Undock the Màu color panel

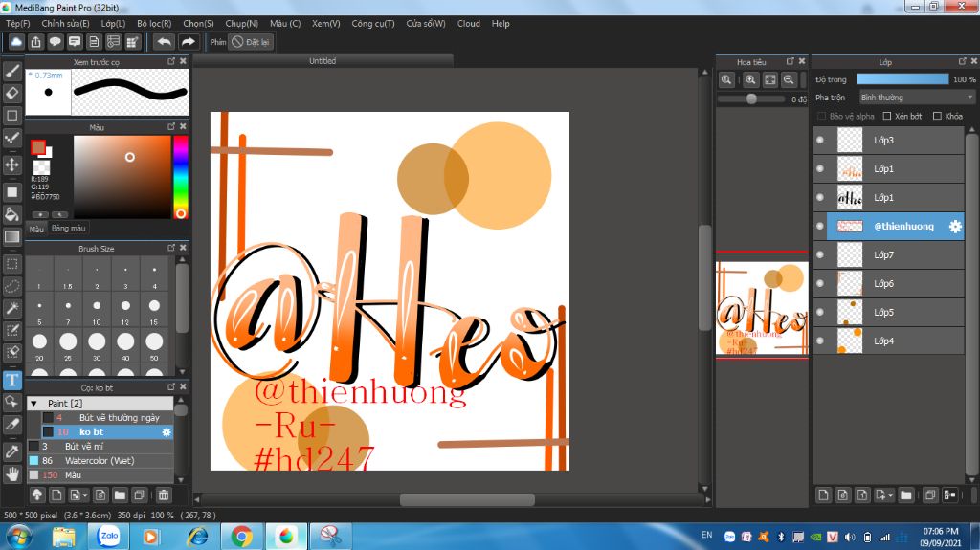pos(171,126)
